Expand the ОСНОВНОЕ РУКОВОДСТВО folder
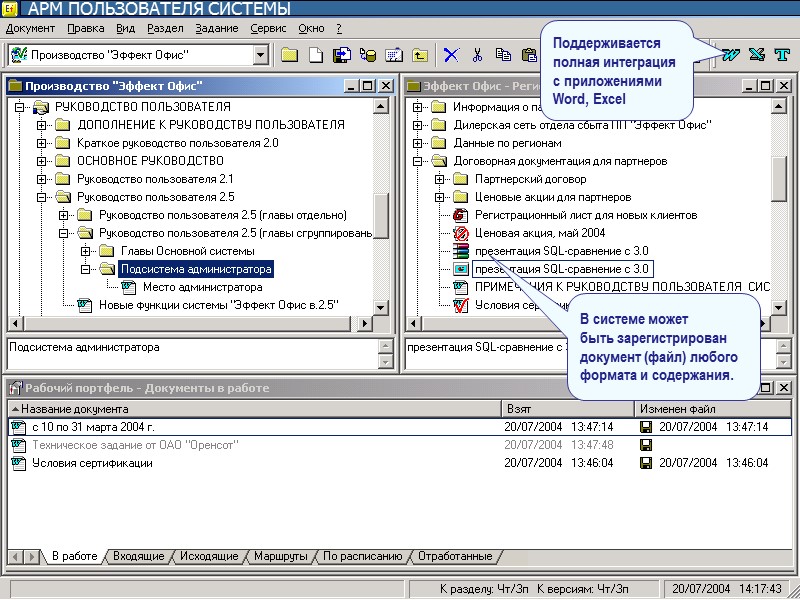The height and width of the screenshot is (600, 800). [x=41, y=161]
